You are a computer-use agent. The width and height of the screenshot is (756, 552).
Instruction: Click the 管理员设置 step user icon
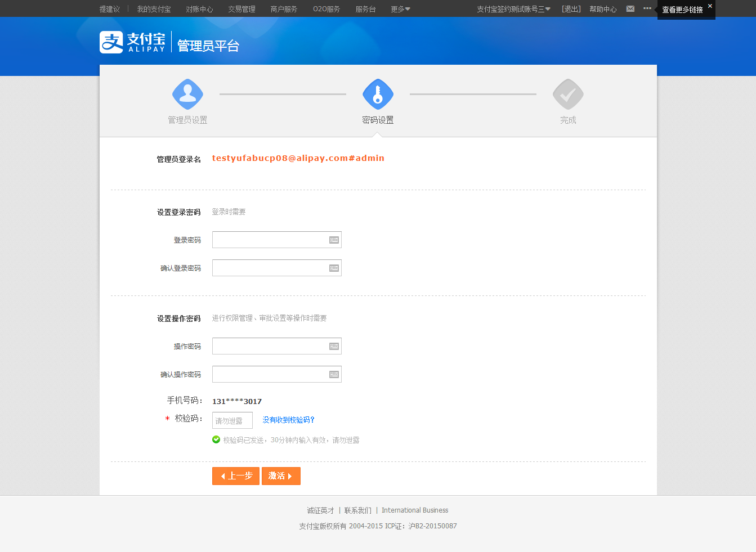[187, 94]
